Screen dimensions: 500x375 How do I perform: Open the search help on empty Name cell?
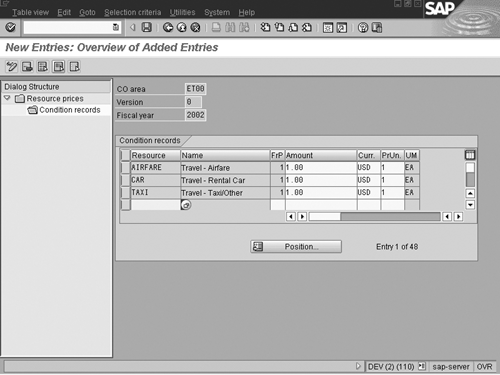coord(186,205)
